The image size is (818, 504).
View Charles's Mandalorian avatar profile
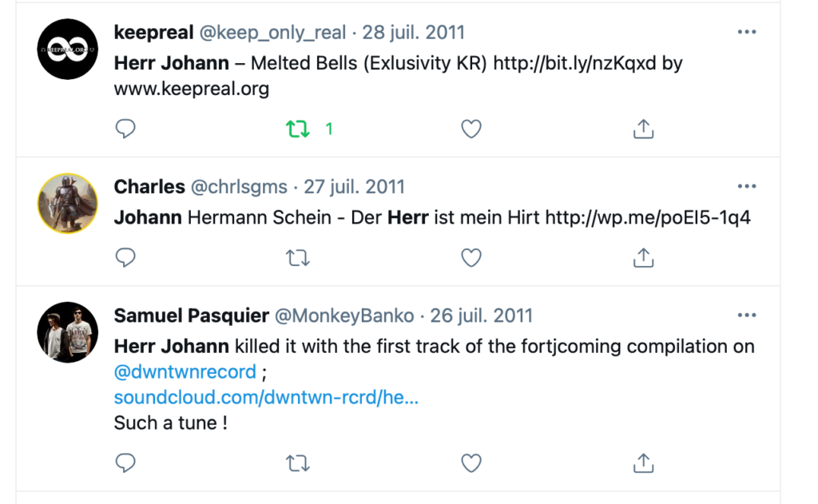(67, 204)
